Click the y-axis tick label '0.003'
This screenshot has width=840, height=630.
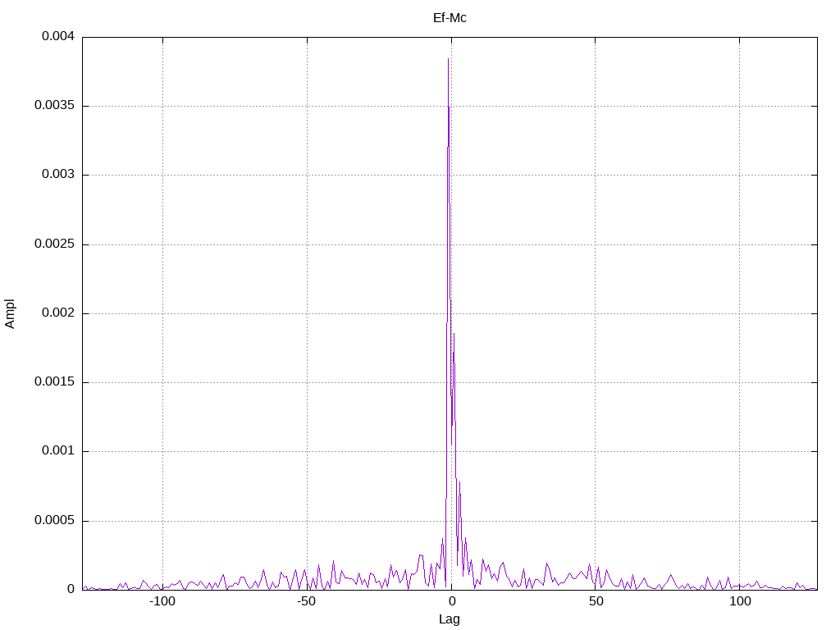(58, 175)
